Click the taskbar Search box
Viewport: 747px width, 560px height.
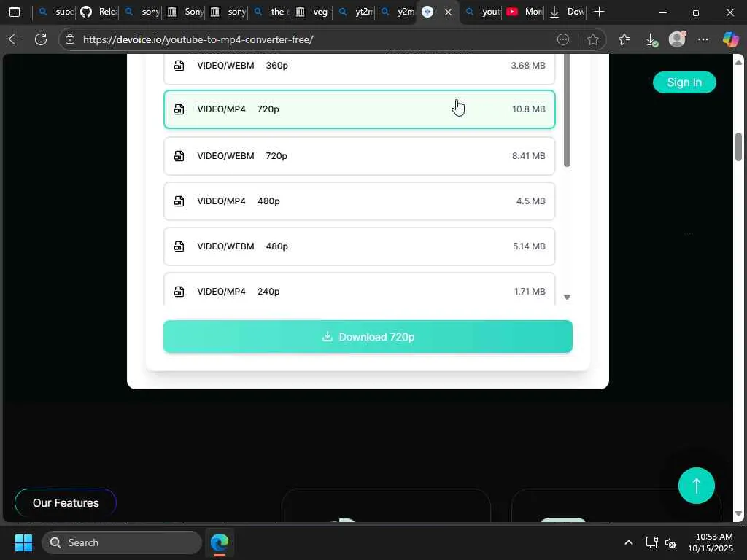click(x=122, y=542)
